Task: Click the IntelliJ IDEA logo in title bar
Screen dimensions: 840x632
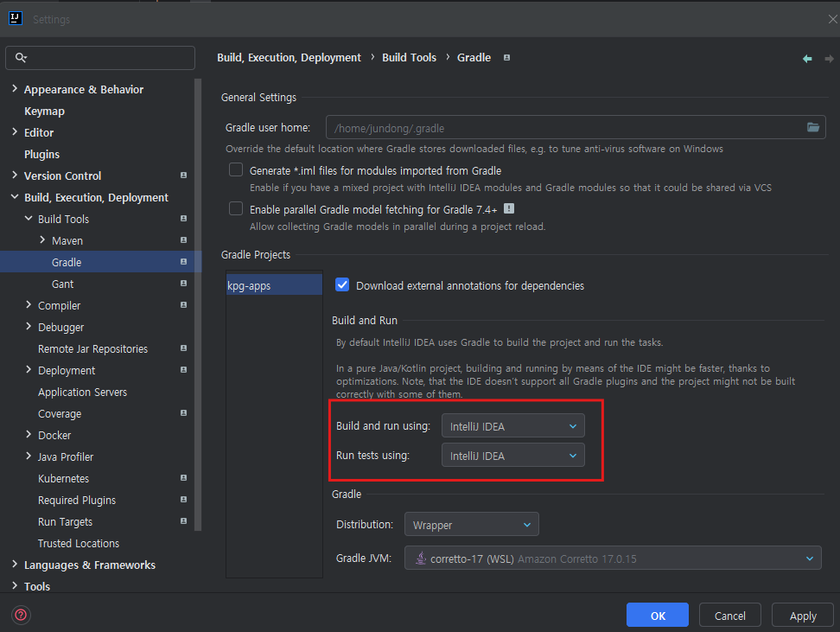Action: coord(15,18)
